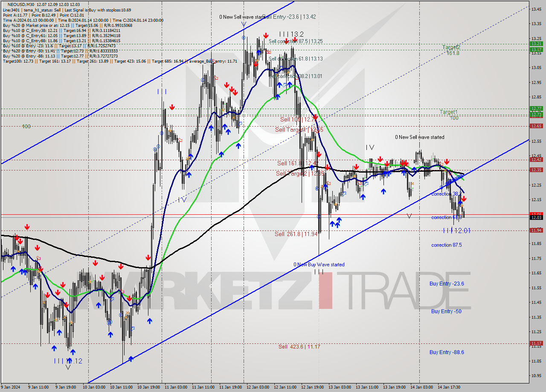
Task: Click the Buy %10 @ C_Entry61 line
Action: pos(61,35)
